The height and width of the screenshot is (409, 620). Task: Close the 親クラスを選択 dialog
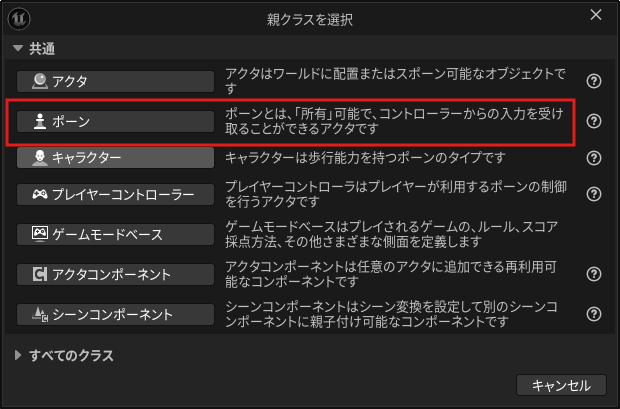pos(596,15)
